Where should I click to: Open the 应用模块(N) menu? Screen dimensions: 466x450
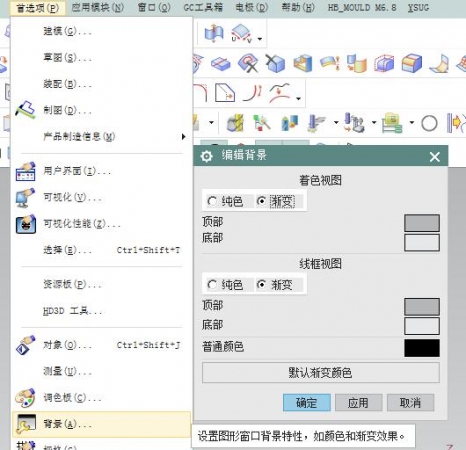98,7
